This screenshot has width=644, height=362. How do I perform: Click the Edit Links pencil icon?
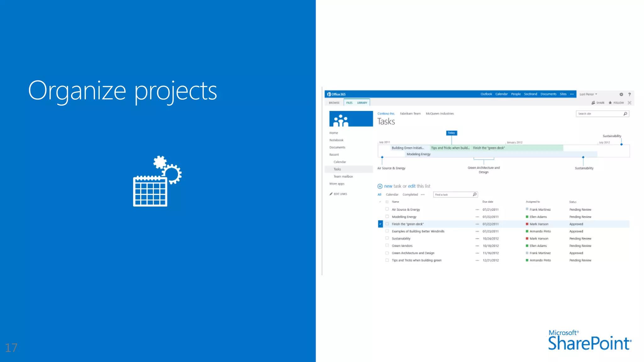point(331,194)
